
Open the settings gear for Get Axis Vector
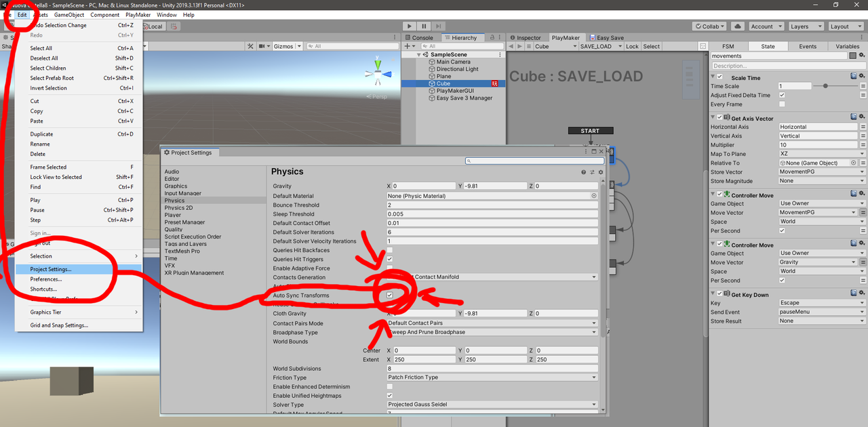pyautogui.click(x=862, y=118)
